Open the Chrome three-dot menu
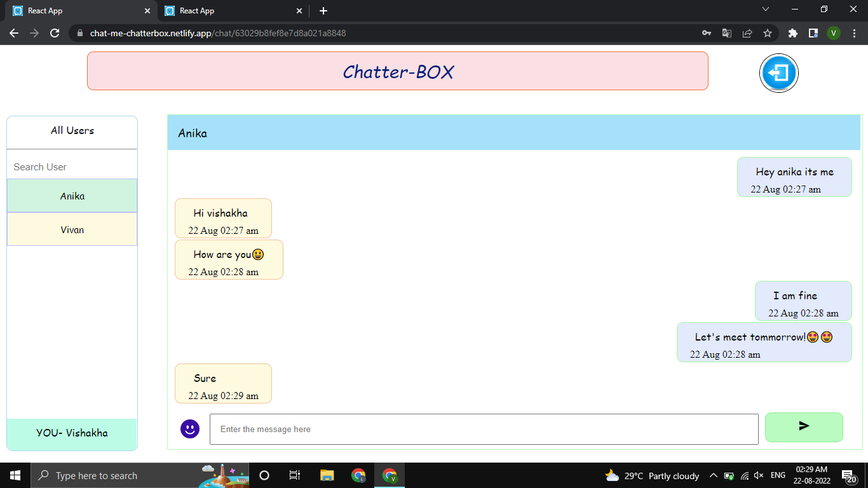The height and width of the screenshot is (488, 868). (x=854, y=32)
